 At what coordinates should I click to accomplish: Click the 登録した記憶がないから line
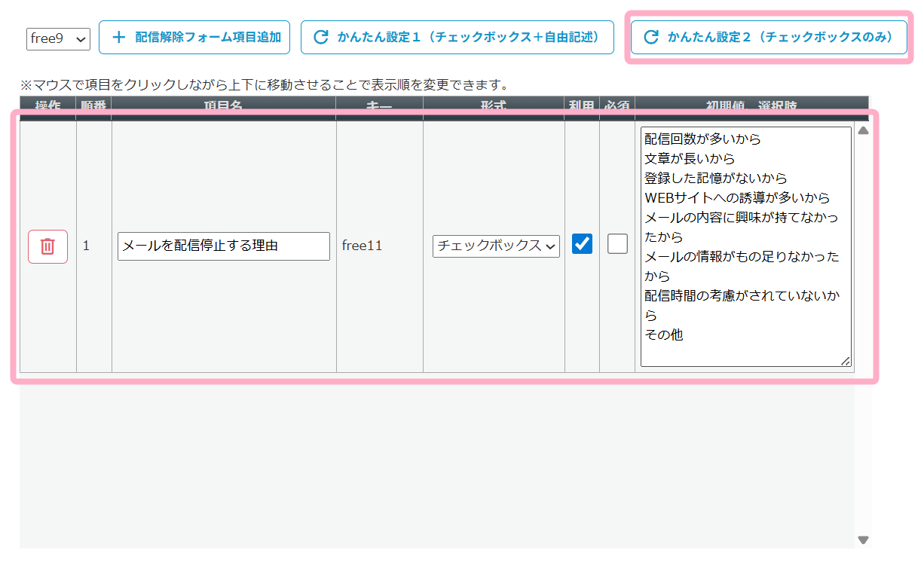715,179
